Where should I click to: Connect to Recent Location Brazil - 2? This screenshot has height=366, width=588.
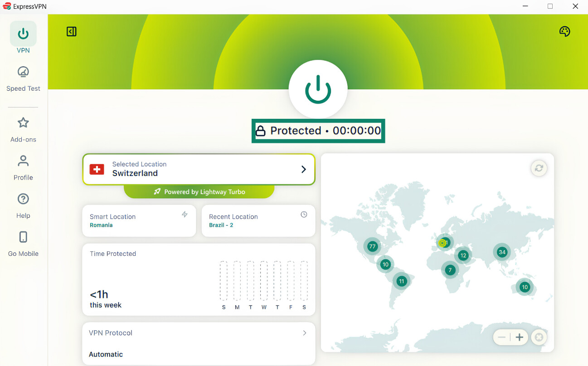point(258,221)
